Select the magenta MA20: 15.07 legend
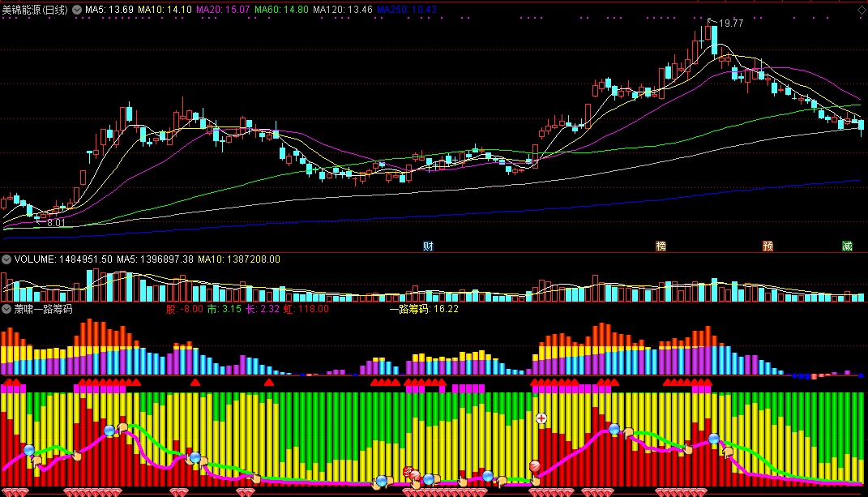 click(223, 10)
